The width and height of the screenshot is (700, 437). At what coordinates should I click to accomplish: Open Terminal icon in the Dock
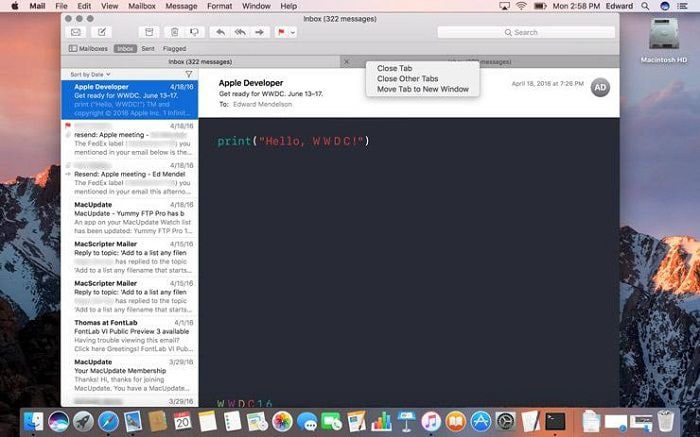coord(555,421)
